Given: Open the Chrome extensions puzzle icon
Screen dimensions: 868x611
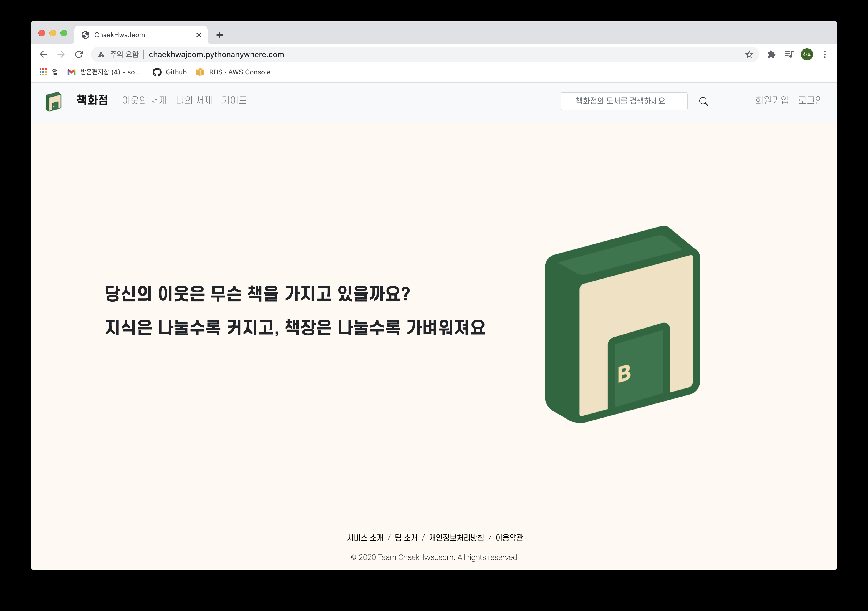Looking at the screenshot, I should point(771,54).
